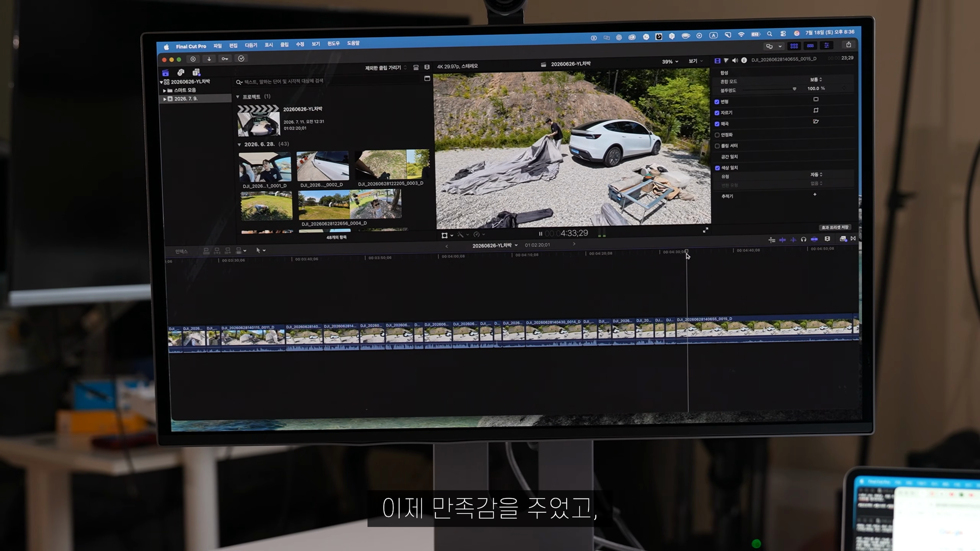Disable the 변형 transform checkbox
The width and height of the screenshot is (980, 551).
717,102
